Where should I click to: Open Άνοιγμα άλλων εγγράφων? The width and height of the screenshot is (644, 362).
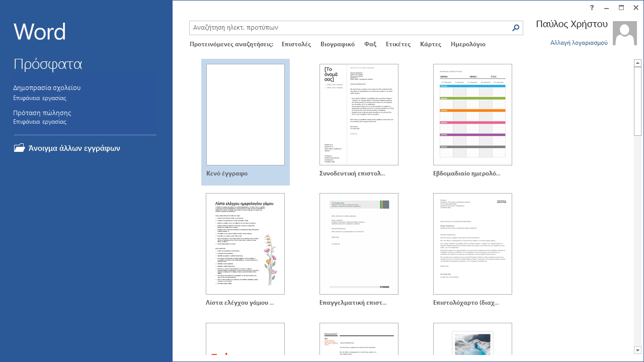point(74,148)
